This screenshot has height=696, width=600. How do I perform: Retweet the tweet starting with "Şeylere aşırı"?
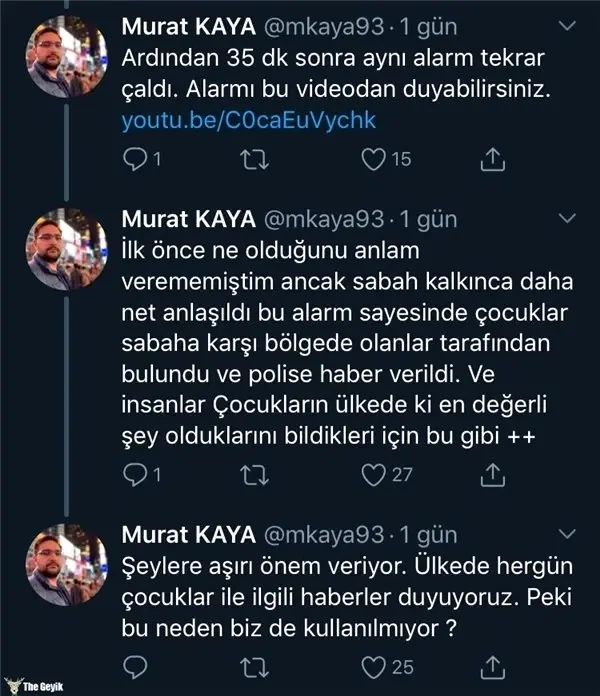point(253,664)
